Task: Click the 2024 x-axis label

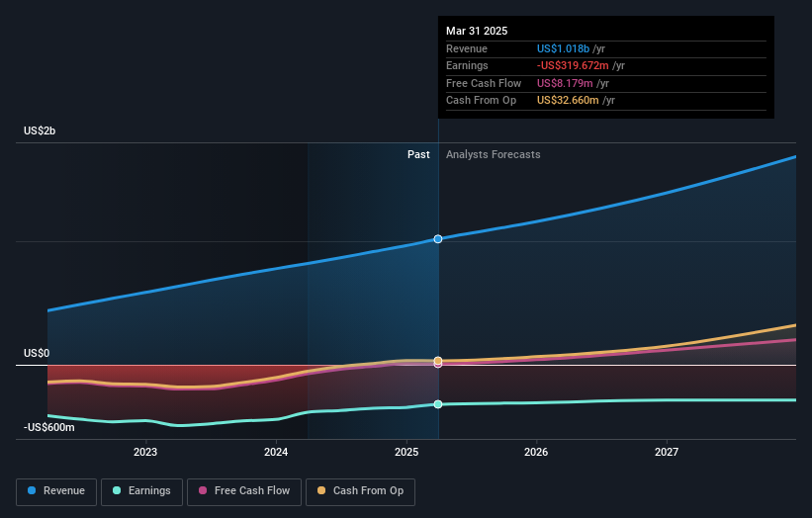Action: (x=276, y=453)
